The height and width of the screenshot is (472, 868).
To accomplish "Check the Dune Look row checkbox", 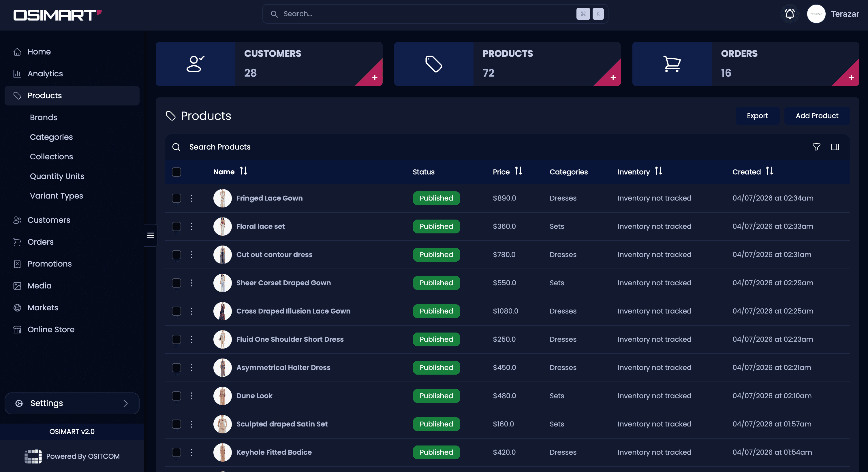I will tap(176, 396).
